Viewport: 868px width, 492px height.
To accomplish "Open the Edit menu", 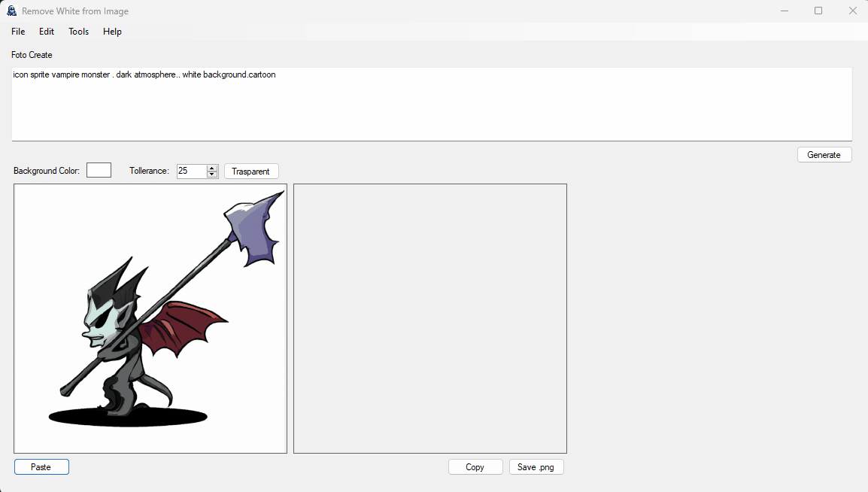I will 47,32.
